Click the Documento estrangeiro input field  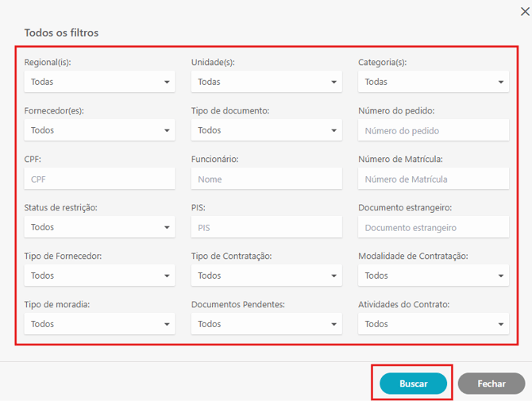click(434, 227)
